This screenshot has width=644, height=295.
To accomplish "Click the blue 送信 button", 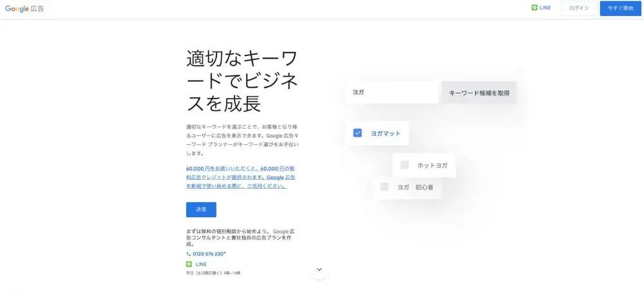I will [201, 209].
